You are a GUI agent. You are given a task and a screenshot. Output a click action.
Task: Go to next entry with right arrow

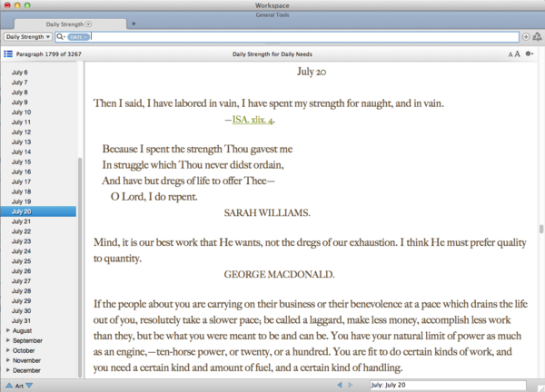click(351, 386)
